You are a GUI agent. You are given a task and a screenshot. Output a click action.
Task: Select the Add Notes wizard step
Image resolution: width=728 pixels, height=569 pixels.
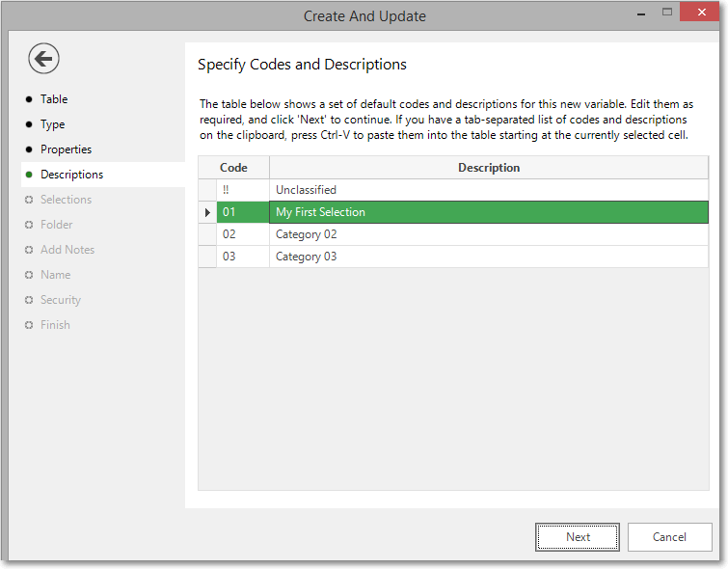(67, 250)
